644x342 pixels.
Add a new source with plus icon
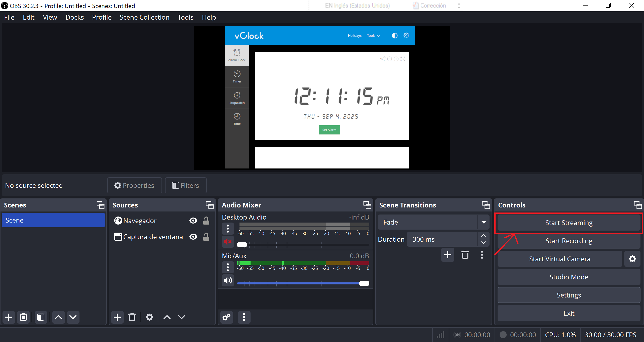click(x=117, y=317)
